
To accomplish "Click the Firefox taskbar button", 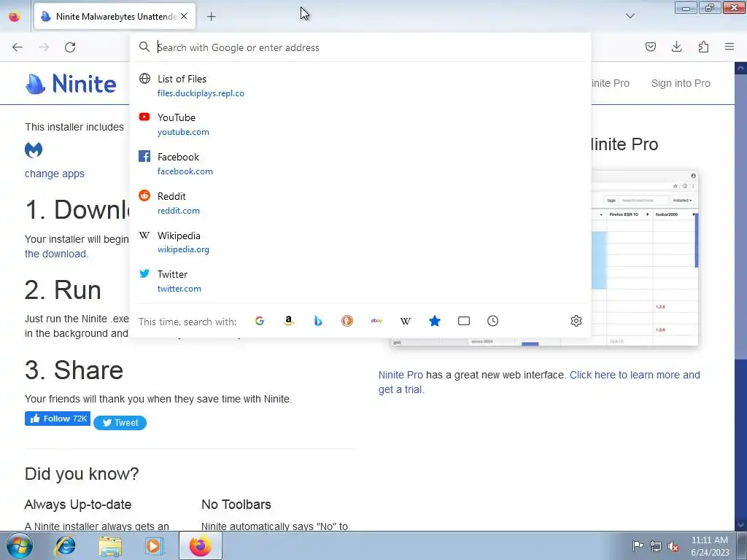I will click(201, 545).
